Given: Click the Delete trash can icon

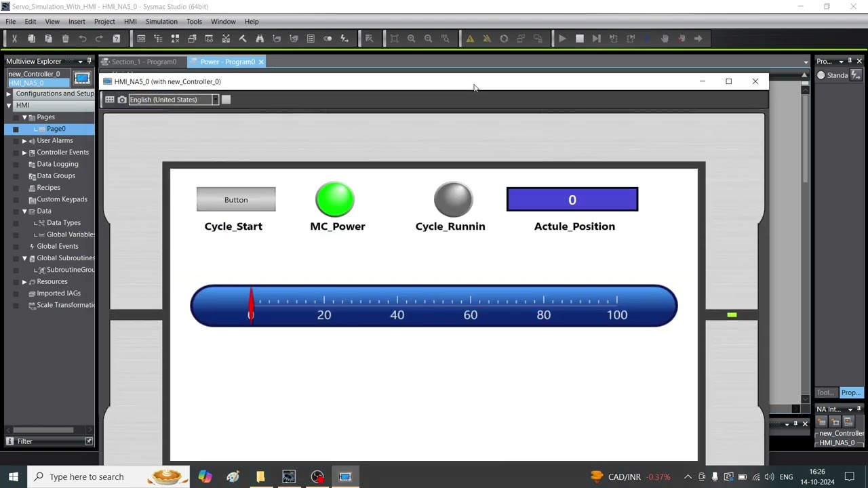Looking at the screenshot, I should pyautogui.click(x=65, y=39).
